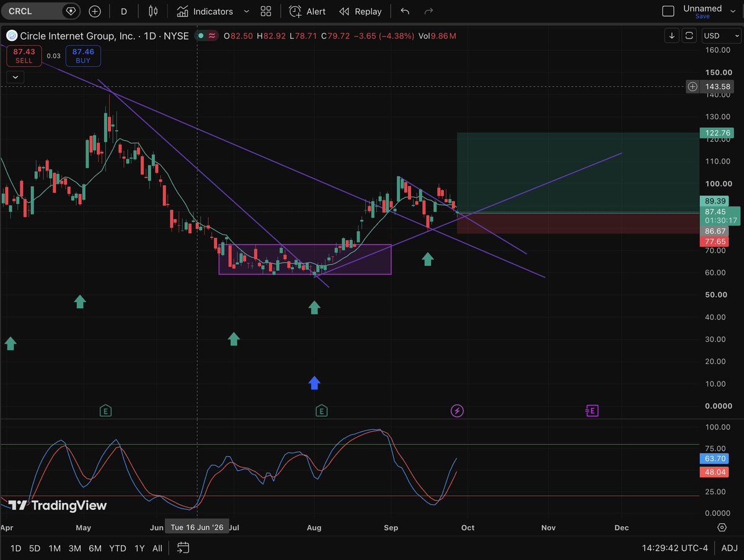This screenshot has width=744, height=560.
Task: Redo the last chart action
Action: point(428,11)
